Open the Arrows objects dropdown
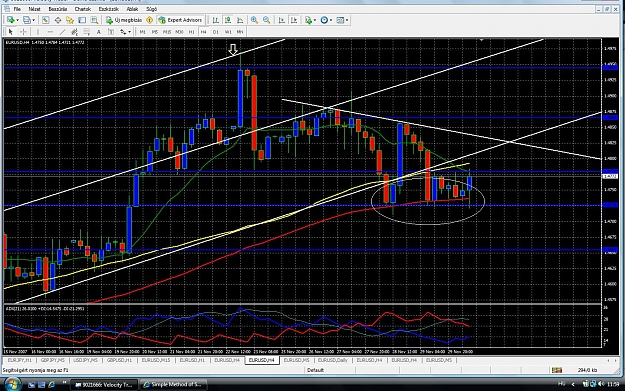 pyautogui.click(x=129, y=32)
